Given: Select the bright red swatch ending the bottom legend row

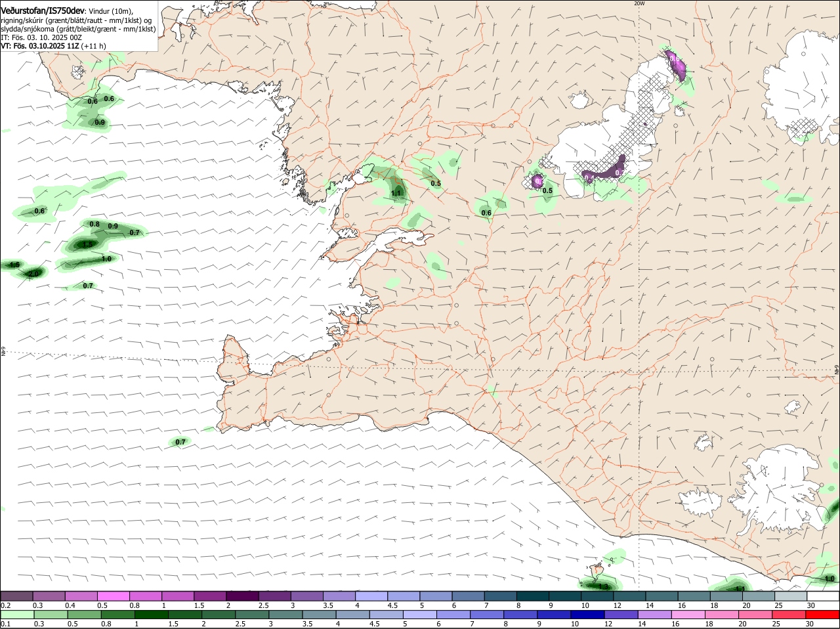Looking at the screenshot, I should tap(823, 615).
